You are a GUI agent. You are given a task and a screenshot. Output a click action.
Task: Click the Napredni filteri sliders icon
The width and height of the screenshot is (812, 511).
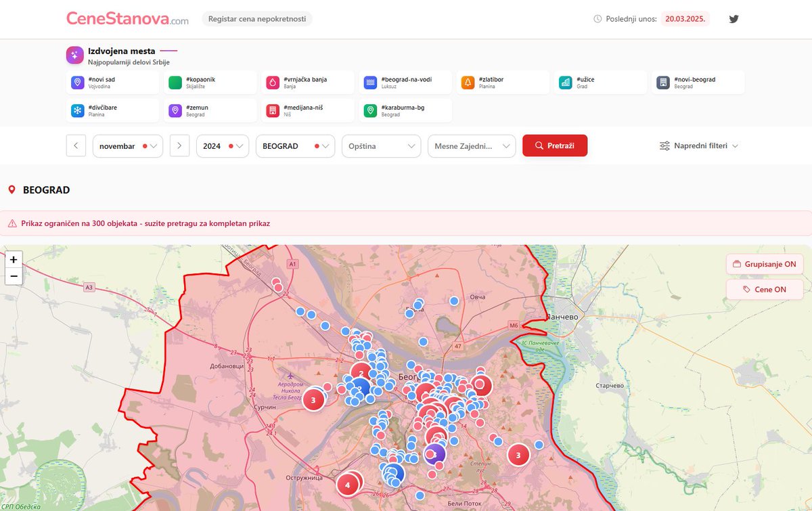(665, 146)
